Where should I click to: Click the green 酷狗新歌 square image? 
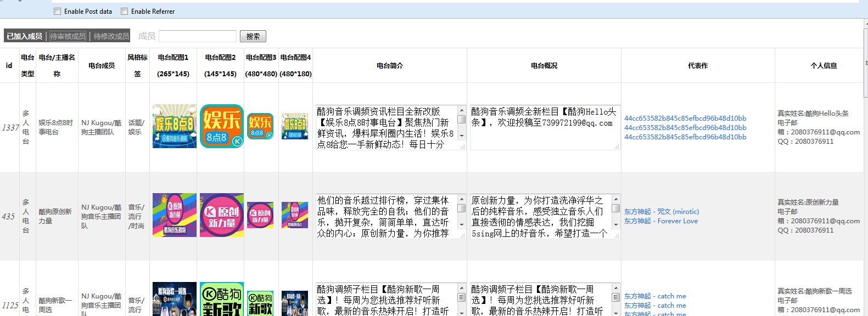click(x=222, y=299)
